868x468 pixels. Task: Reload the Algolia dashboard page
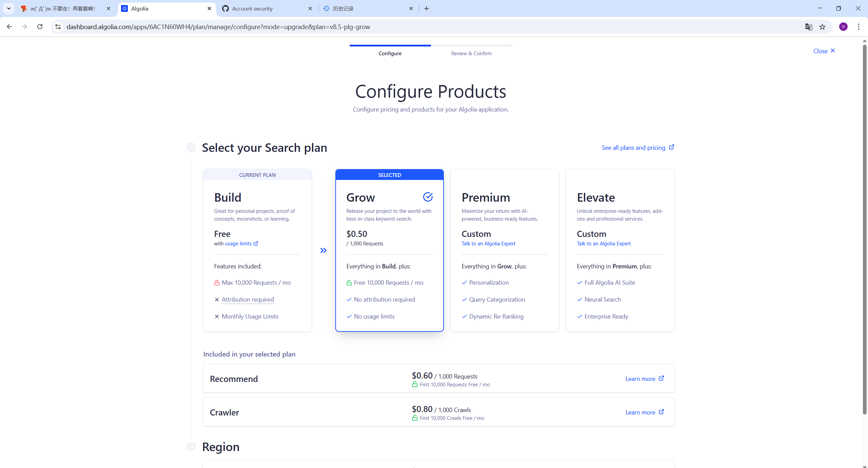tap(40, 27)
